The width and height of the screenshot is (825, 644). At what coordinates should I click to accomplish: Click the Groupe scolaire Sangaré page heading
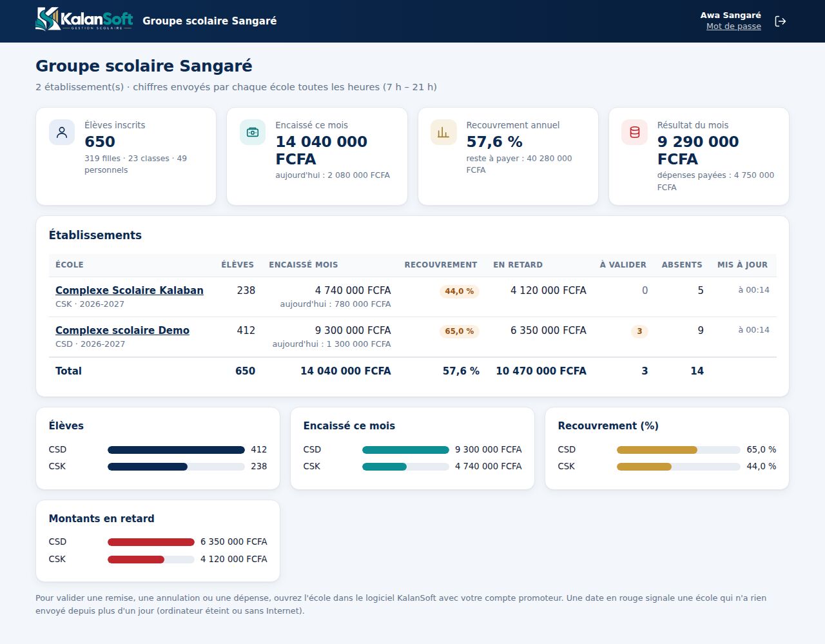click(144, 66)
